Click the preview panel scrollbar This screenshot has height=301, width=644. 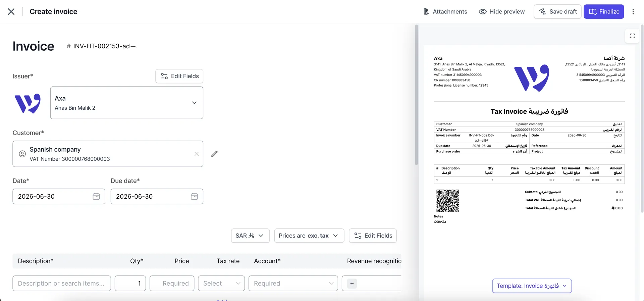point(642,118)
